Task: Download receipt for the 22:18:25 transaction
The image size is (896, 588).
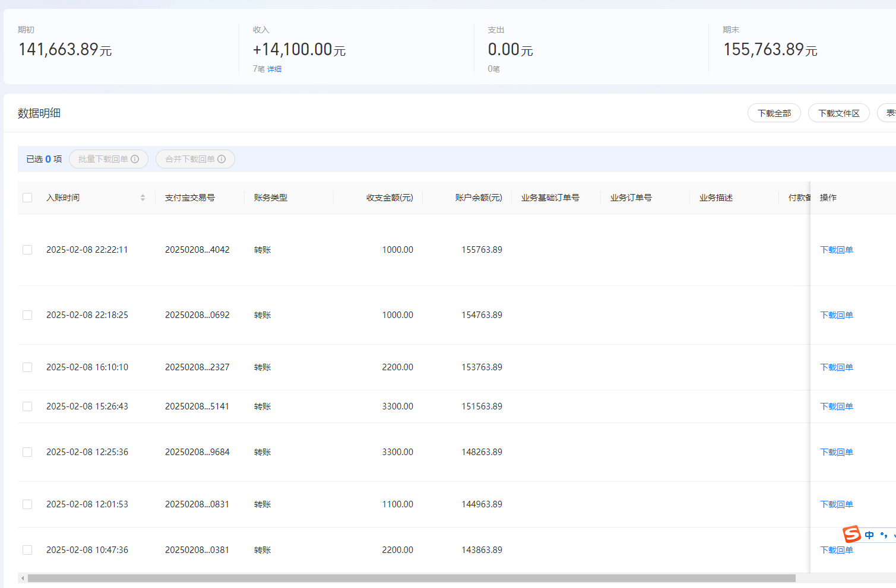Action: tap(836, 315)
